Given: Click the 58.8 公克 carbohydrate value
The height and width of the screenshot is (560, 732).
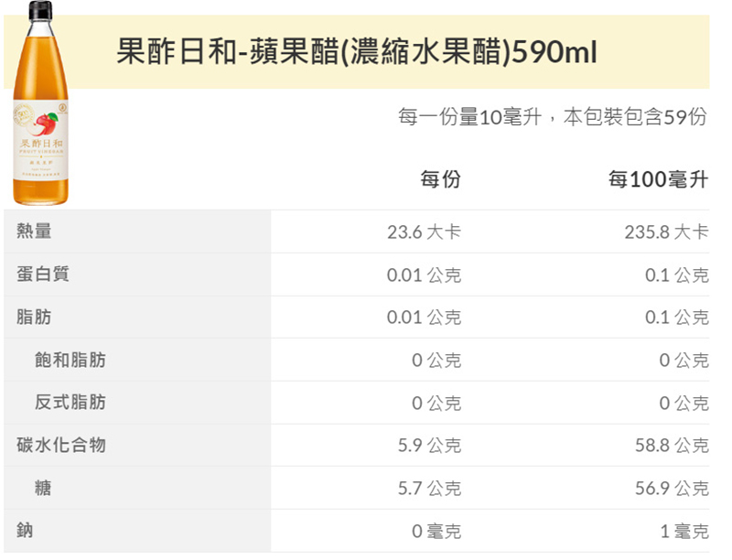Looking at the screenshot, I should coord(672,446).
